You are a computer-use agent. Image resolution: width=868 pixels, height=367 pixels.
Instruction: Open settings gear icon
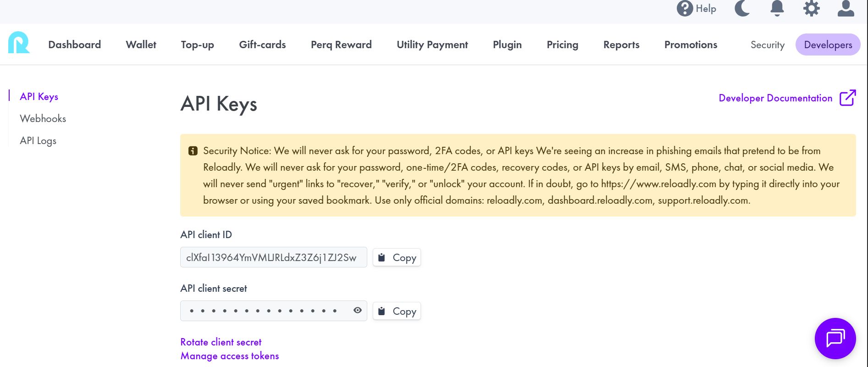click(x=811, y=9)
